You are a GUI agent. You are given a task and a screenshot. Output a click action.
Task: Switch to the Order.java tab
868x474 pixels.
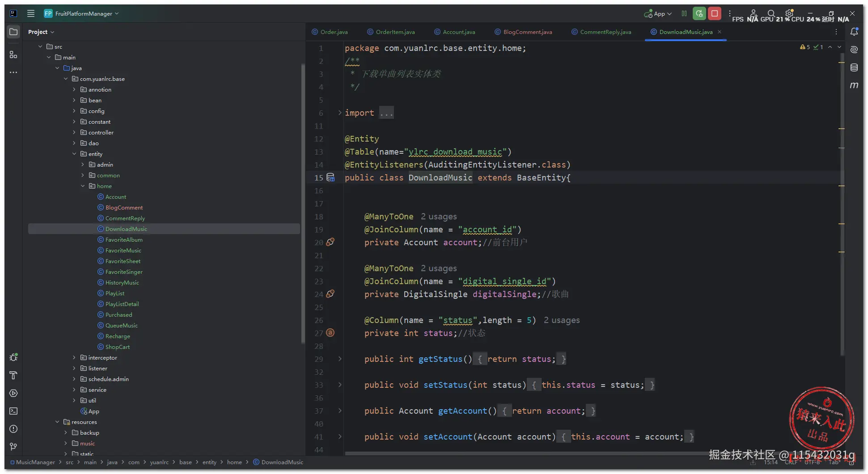coord(330,32)
